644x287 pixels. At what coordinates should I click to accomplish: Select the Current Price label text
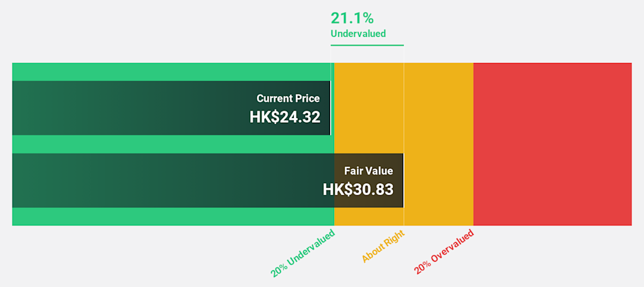coord(288,99)
